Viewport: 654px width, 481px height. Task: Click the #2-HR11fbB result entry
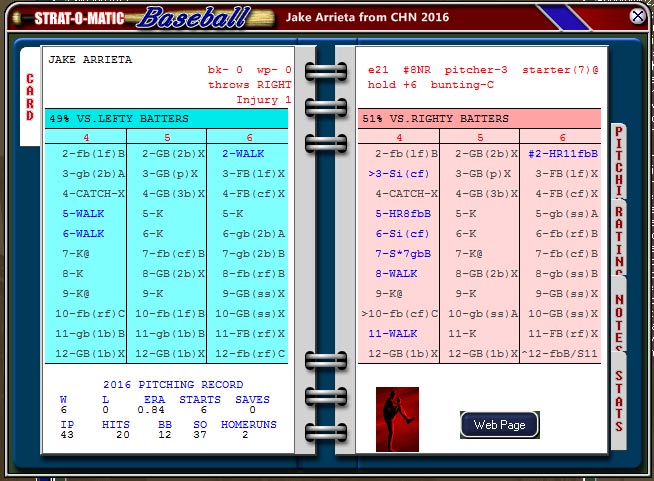[x=562, y=154]
